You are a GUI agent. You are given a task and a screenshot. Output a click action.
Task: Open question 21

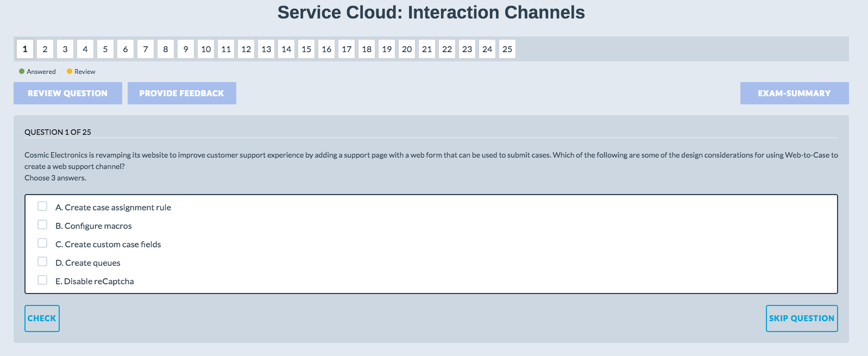427,49
